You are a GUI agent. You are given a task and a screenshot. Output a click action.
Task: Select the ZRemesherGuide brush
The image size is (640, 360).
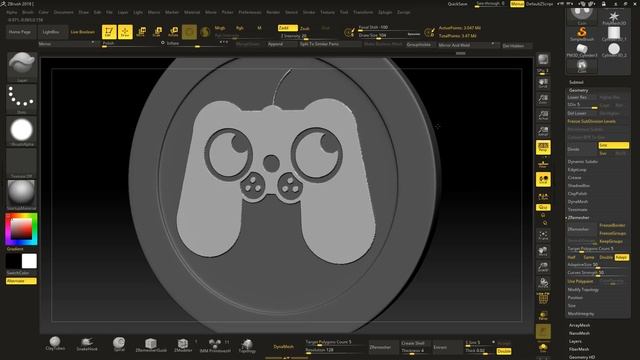pyautogui.click(x=151, y=344)
